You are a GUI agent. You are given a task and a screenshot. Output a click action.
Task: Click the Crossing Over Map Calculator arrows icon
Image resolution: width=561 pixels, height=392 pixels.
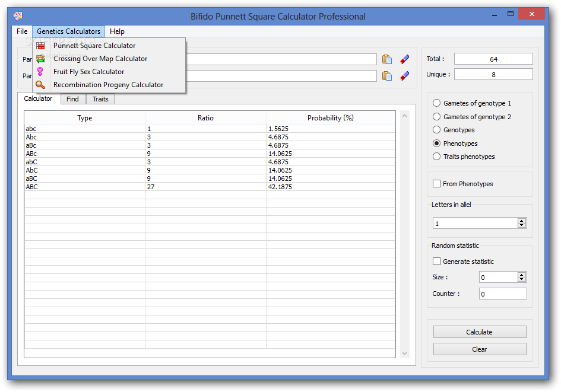pos(40,59)
